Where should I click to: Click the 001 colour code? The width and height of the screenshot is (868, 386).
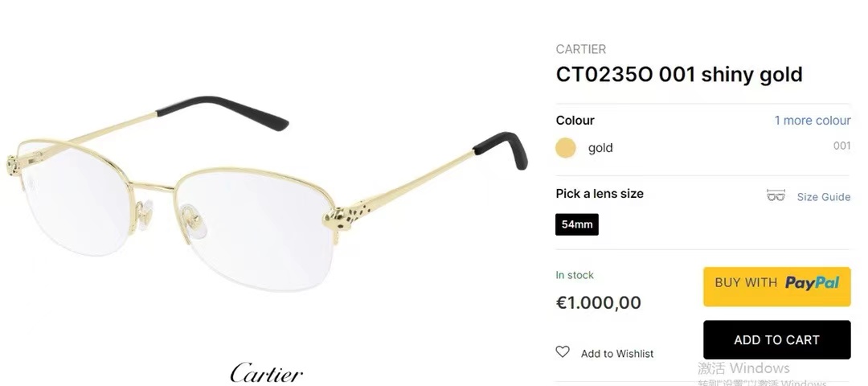pyautogui.click(x=841, y=146)
